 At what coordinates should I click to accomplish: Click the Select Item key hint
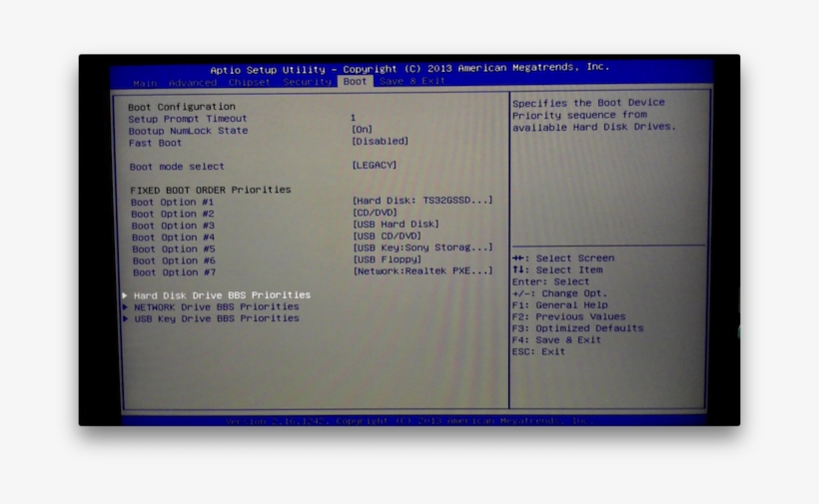(558, 269)
